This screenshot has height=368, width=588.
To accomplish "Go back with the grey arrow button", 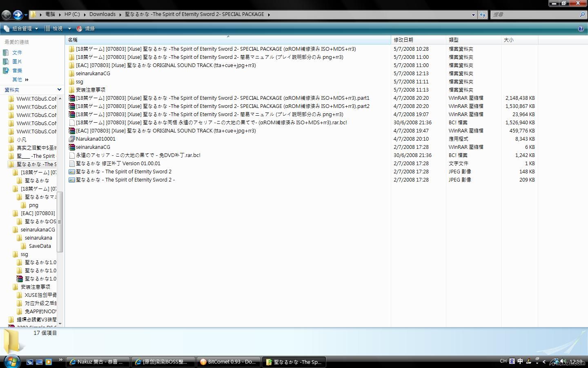I will 6,15.
